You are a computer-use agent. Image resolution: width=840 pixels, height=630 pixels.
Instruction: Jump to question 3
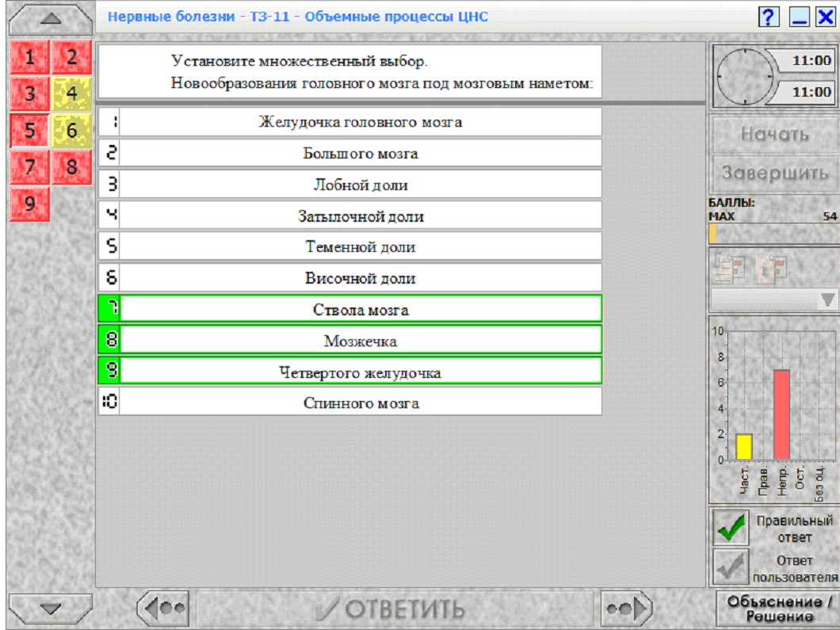pos(29,94)
